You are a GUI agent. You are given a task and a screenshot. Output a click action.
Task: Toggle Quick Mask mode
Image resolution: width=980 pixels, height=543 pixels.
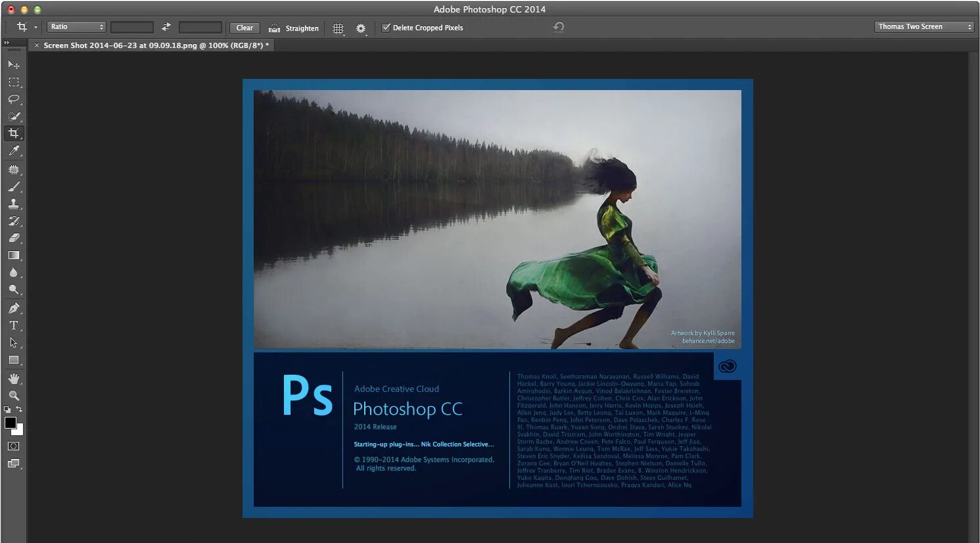point(13,446)
